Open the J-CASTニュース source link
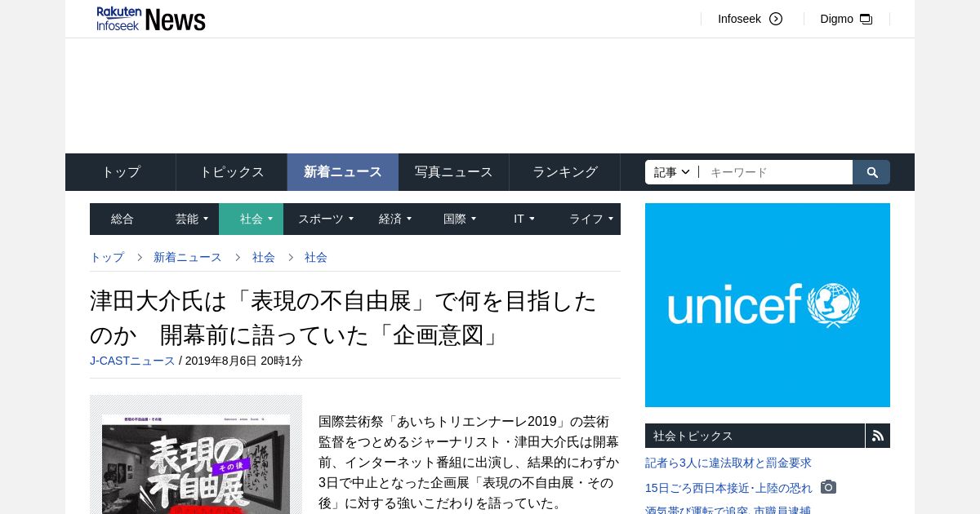Image resolution: width=980 pixels, height=514 pixels. pos(132,361)
